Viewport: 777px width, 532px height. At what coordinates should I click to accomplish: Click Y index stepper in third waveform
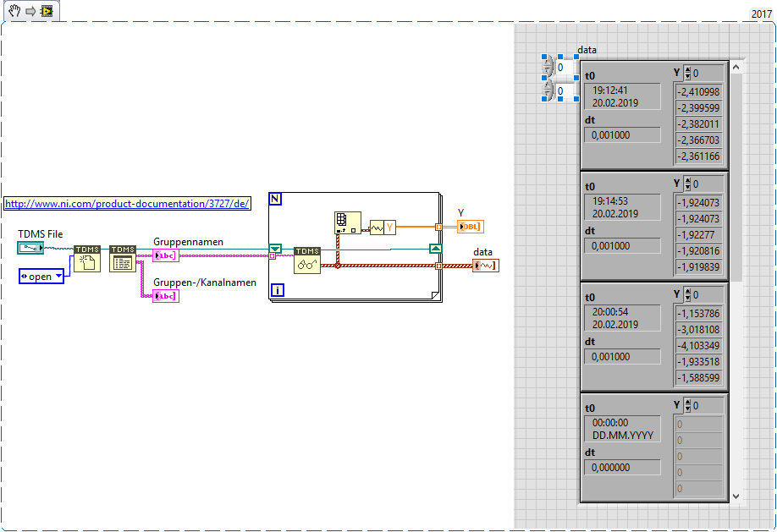pos(688,295)
